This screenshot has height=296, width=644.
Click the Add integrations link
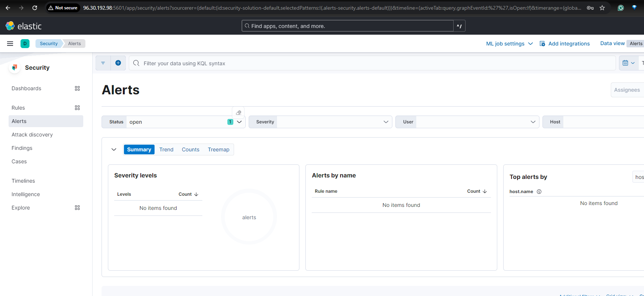tap(569, 44)
